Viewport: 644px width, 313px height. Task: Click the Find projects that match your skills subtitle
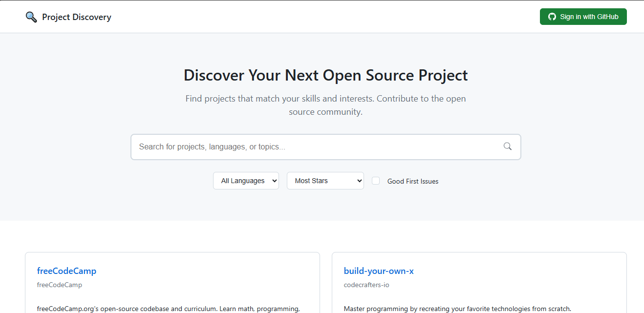click(326, 105)
